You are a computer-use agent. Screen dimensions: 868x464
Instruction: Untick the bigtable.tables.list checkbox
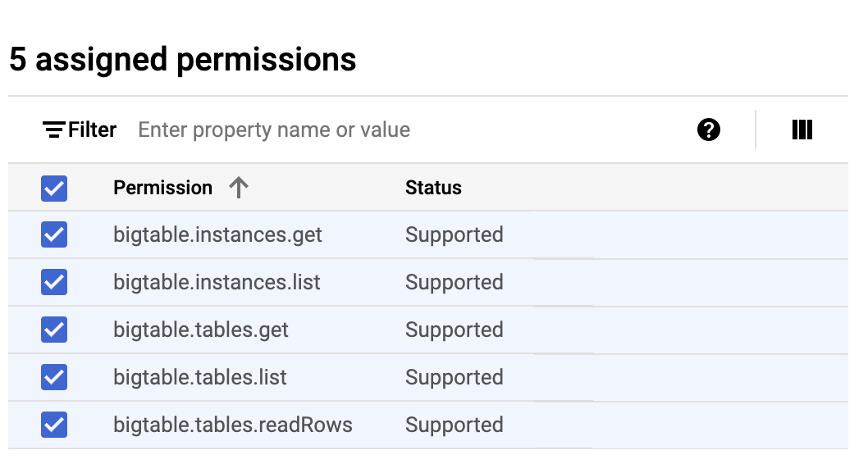pos(54,378)
